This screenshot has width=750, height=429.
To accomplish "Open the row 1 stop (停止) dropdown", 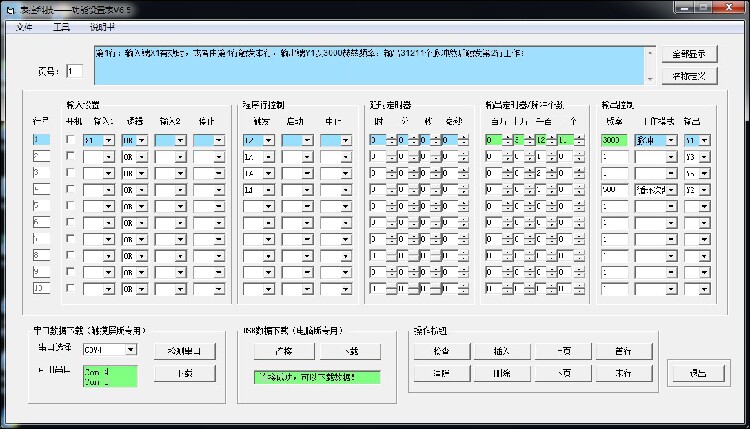I will [219, 140].
